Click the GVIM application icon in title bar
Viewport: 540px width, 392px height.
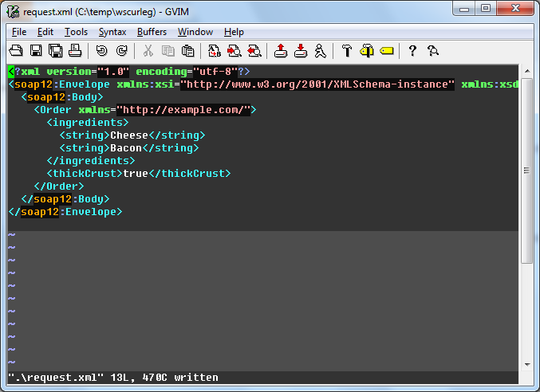pos(13,12)
